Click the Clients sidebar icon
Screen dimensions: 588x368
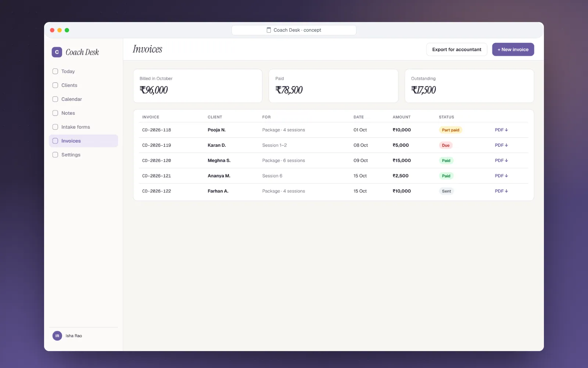click(x=55, y=85)
